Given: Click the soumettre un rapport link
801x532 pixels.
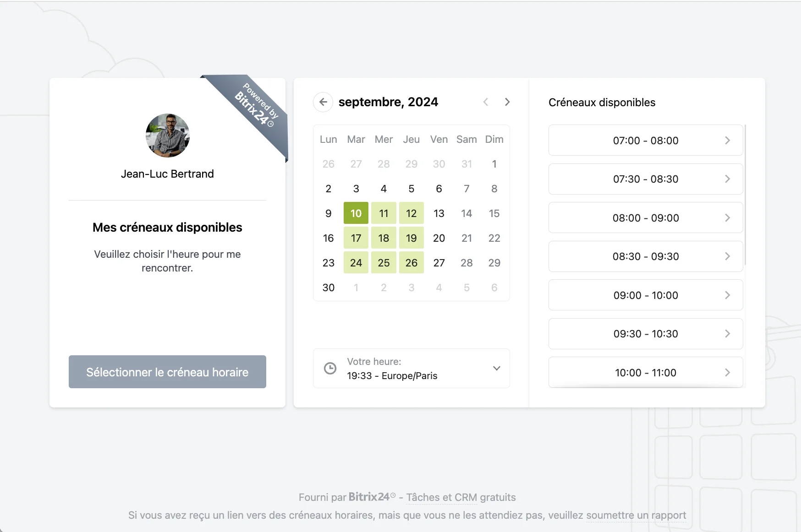Looking at the screenshot, I should (x=636, y=516).
